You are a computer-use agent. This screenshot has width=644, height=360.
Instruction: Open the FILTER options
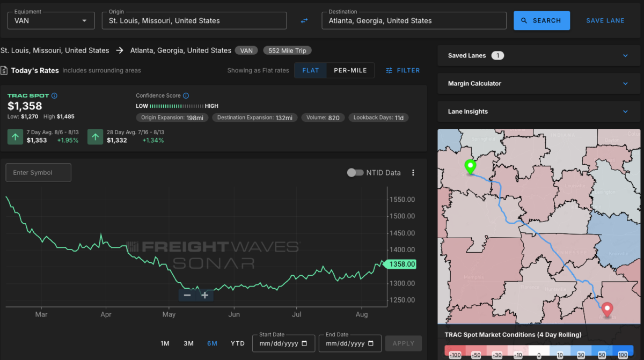point(402,70)
